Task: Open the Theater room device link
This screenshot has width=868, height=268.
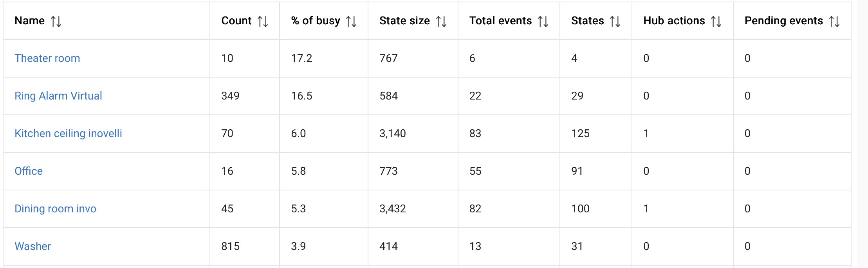Action: 47,58
